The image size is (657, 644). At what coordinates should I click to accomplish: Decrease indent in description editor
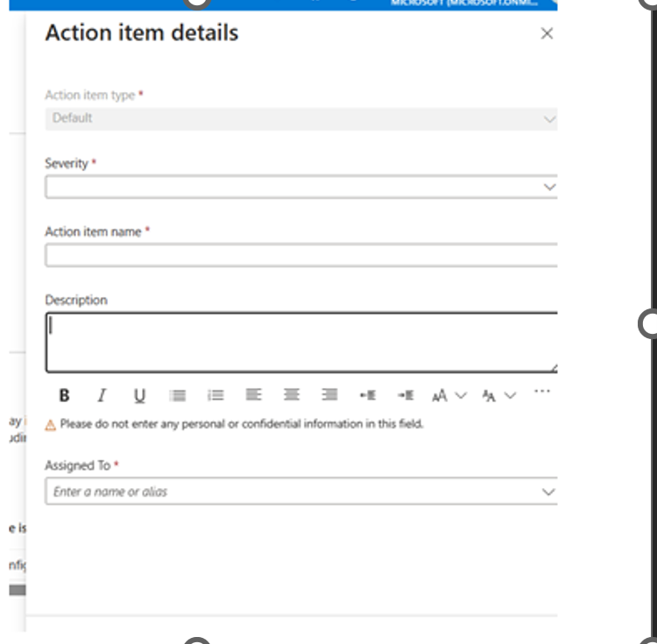367,395
